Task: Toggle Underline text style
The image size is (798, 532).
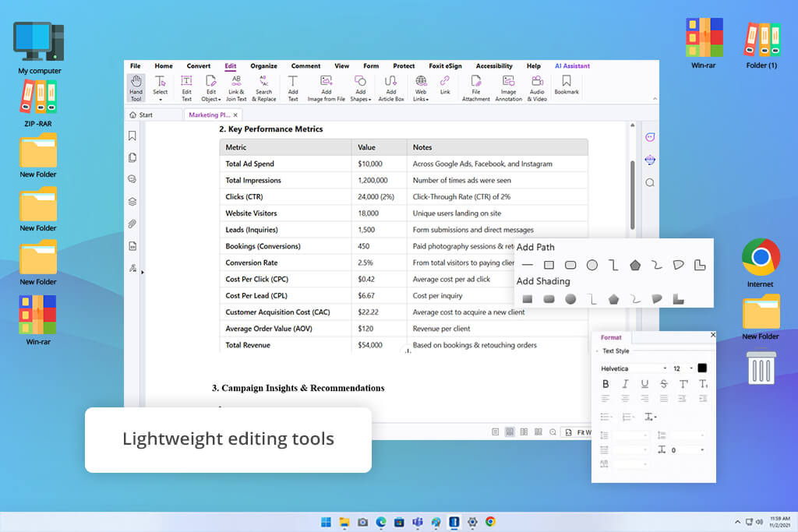Action: [x=644, y=383]
